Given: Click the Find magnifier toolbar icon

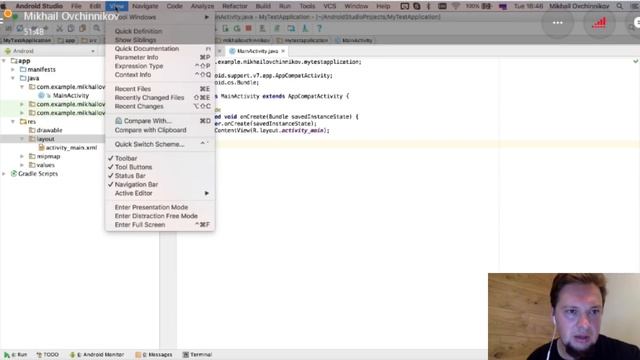Looking at the screenshot, I should click(x=97, y=28).
